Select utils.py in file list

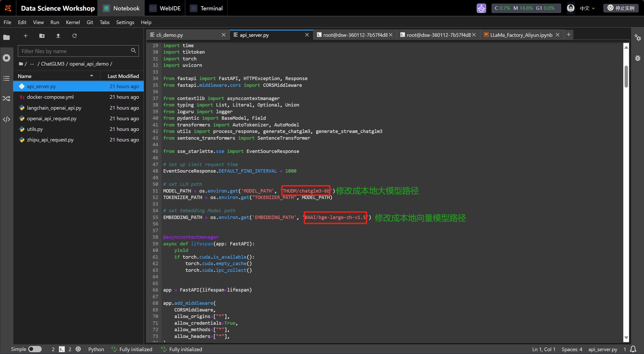tap(78, 129)
